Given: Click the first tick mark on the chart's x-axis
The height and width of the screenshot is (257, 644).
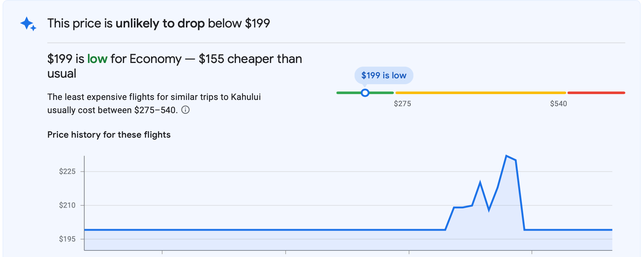Looking at the screenshot, I should [162, 252].
